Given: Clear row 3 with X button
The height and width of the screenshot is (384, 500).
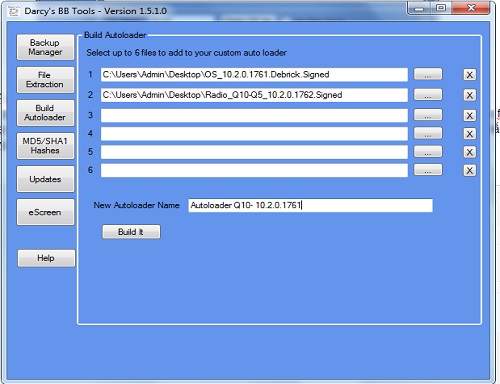Looking at the screenshot, I should click(x=470, y=116).
